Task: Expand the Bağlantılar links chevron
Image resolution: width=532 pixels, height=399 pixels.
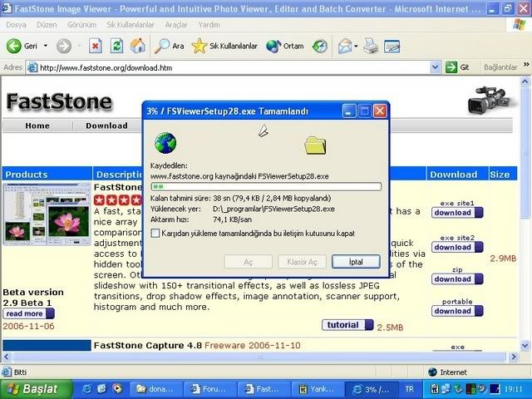Action: (526, 65)
